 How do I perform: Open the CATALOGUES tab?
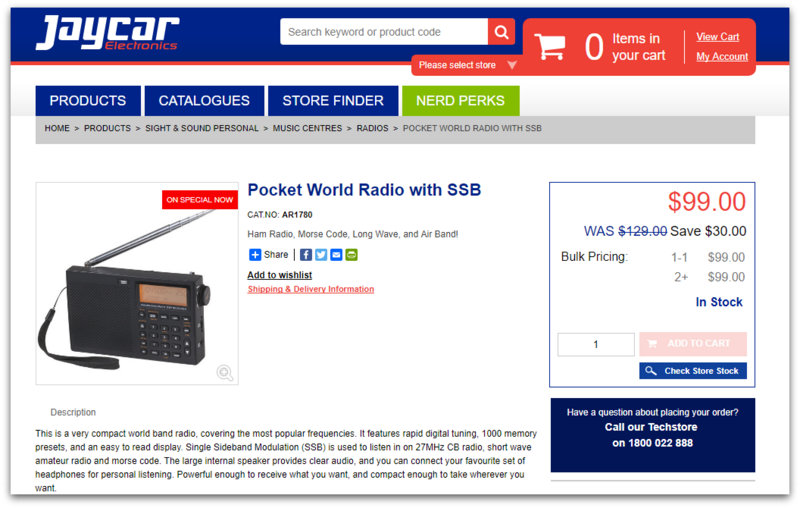pos(204,100)
